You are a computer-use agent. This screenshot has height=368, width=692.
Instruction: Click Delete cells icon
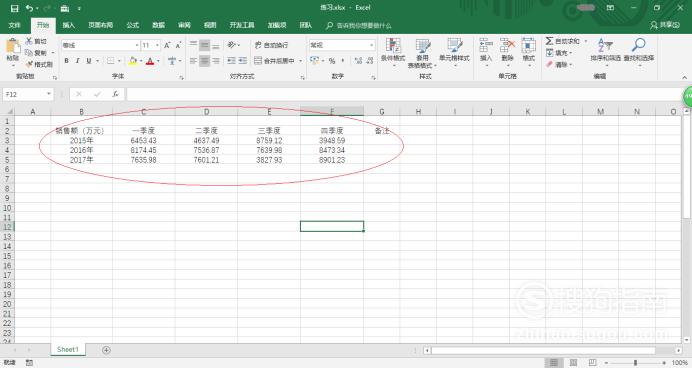tap(508, 45)
